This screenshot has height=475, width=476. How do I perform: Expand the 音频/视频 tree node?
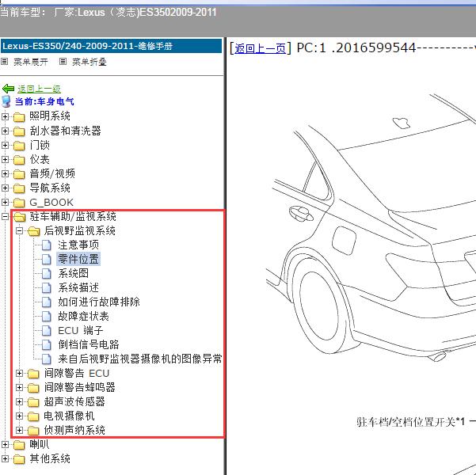5,173
